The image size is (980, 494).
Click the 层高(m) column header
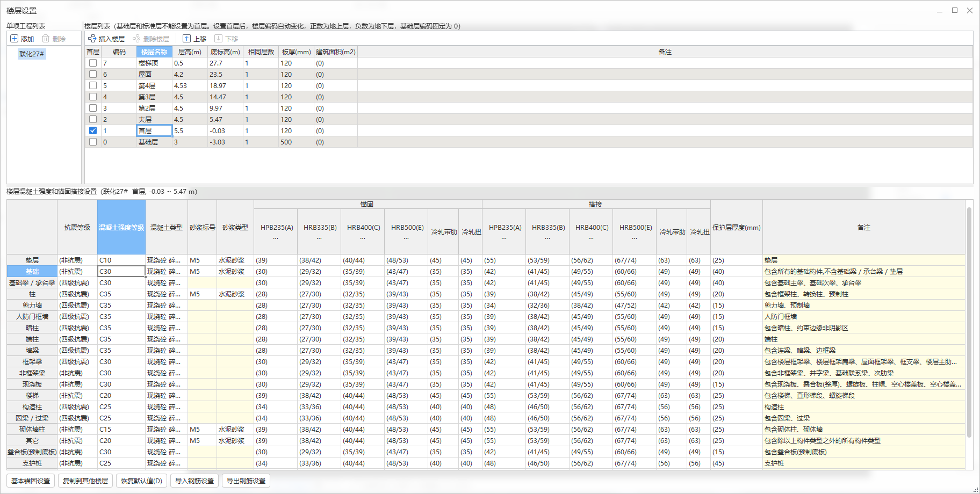coord(190,52)
